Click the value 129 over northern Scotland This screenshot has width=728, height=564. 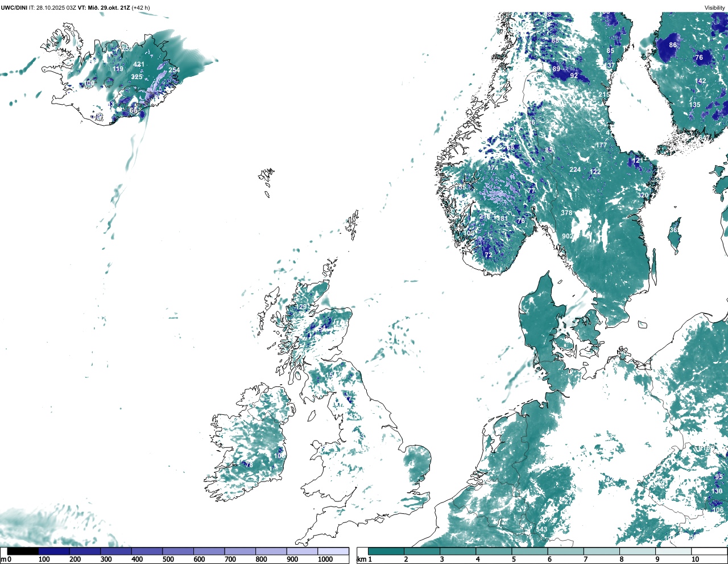[301, 307]
